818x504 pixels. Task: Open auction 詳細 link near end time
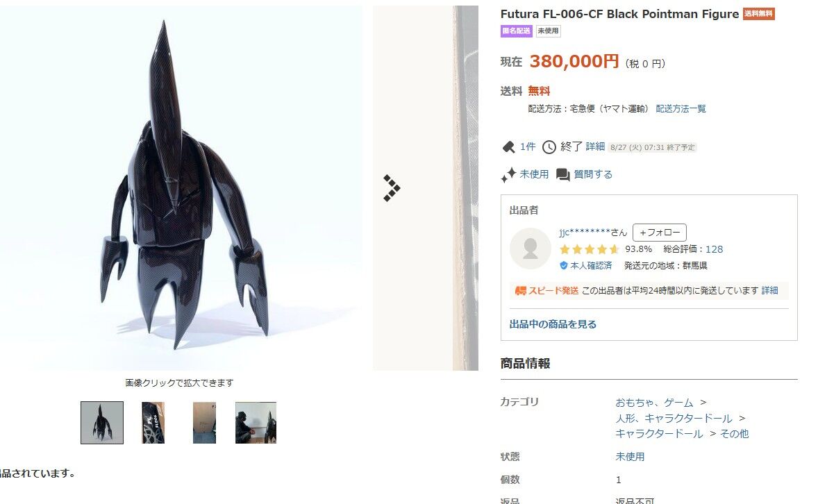[x=594, y=146]
